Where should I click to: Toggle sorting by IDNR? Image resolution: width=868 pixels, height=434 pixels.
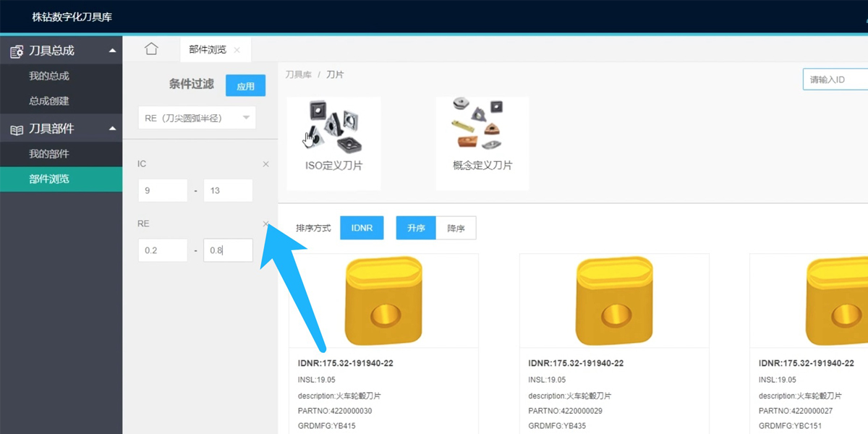[x=362, y=228]
